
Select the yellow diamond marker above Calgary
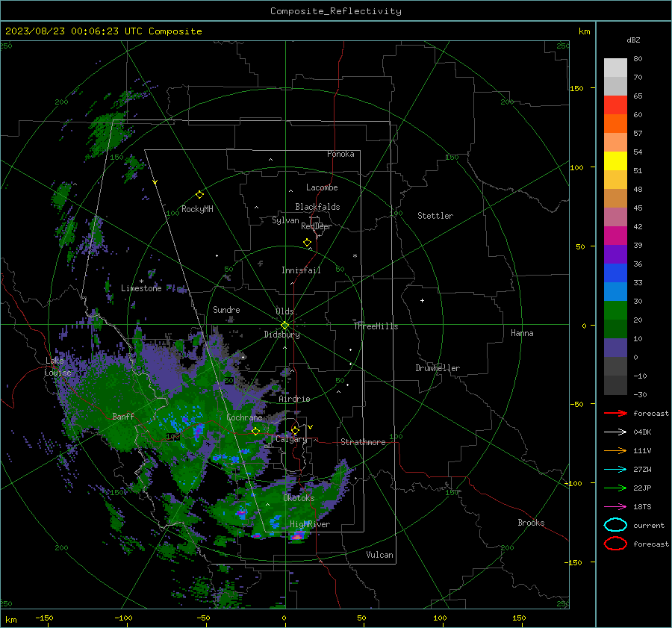point(295,430)
